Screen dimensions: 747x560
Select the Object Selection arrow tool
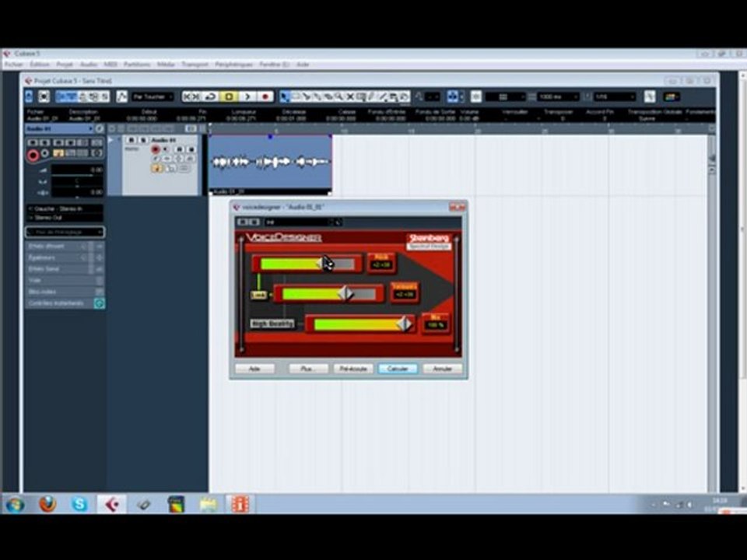285,96
